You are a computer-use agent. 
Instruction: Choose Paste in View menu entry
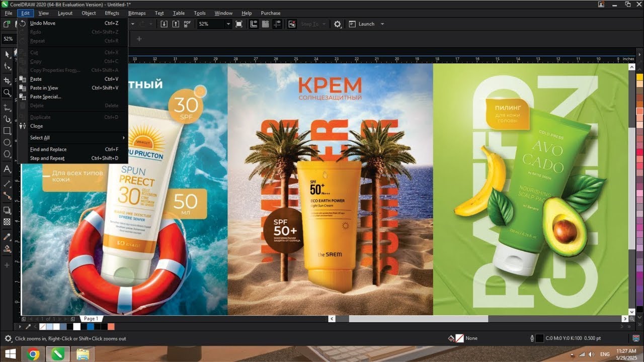coord(73,88)
